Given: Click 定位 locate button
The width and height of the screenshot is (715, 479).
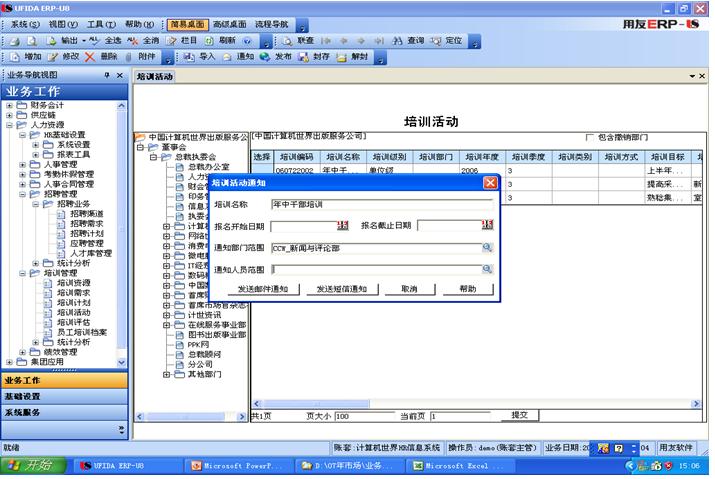Looking at the screenshot, I should pos(446,41).
